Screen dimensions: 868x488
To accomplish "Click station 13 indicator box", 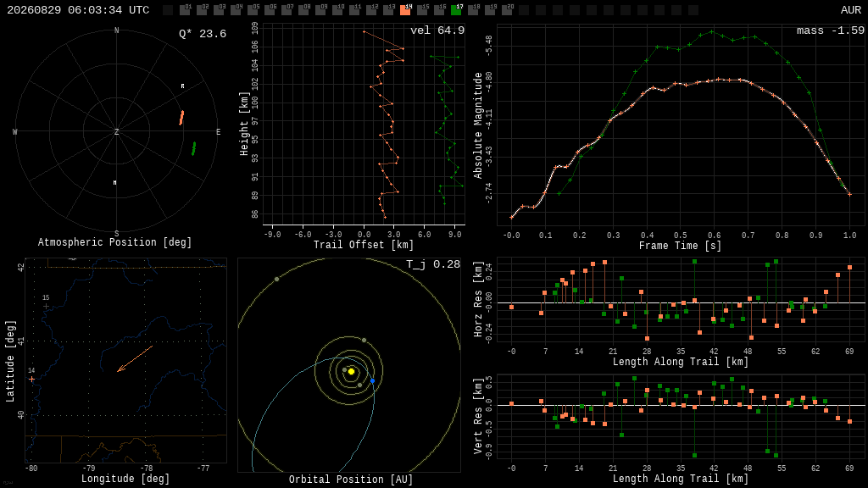I will [388, 9].
